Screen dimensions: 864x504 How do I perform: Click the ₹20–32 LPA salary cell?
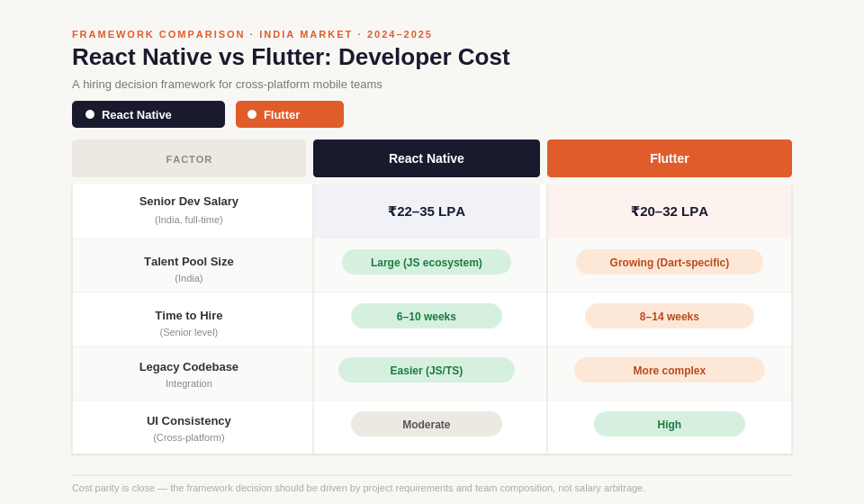pyautogui.click(x=670, y=211)
